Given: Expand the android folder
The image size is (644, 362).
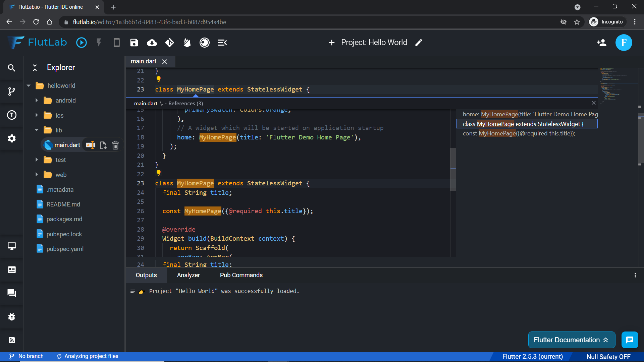Looking at the screenshot, I should pyautogui.click(x=37, y=101).
